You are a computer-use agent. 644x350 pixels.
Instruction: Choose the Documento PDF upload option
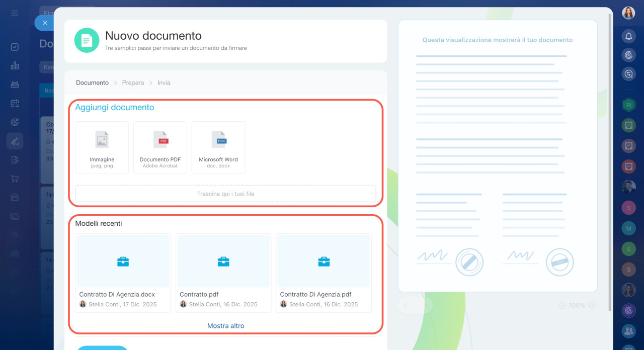pyautogui.click(x=160, y=147)
